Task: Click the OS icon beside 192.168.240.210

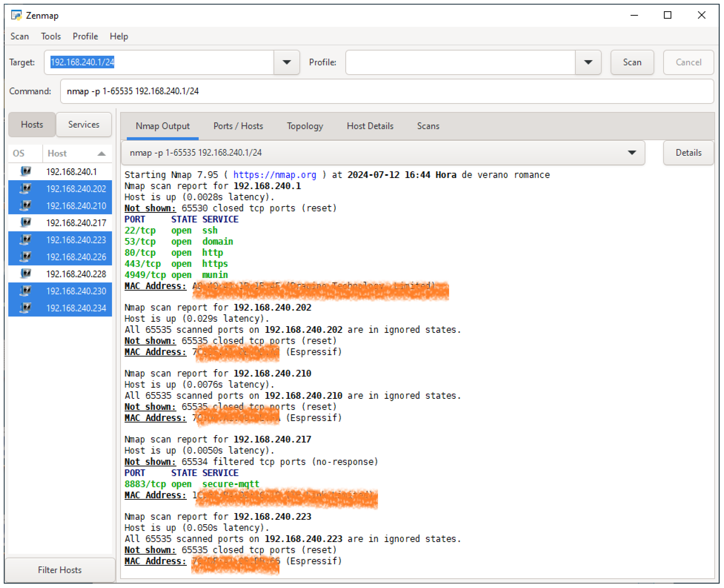Action: tap(25, 205)
